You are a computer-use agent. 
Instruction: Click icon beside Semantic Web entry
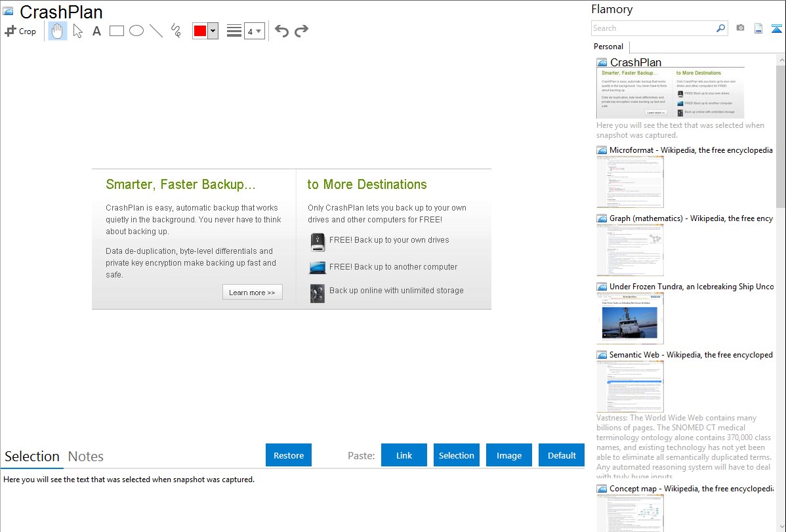[602, 355]
